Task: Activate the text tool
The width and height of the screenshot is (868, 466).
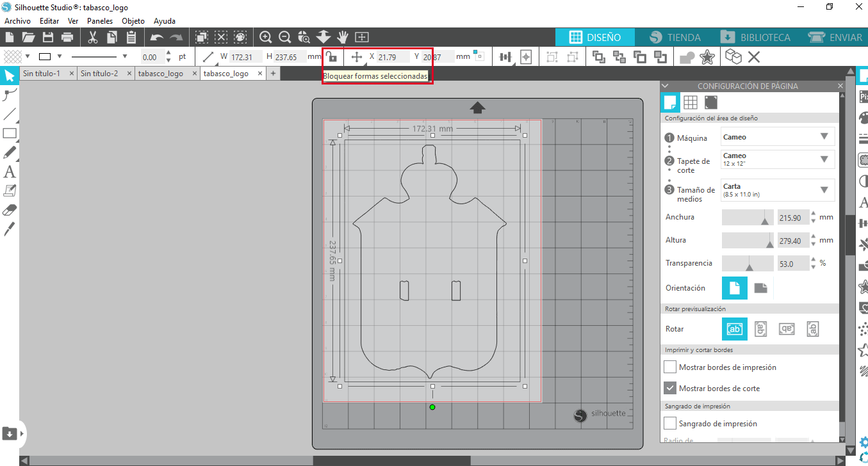Action: pos(10,172)
